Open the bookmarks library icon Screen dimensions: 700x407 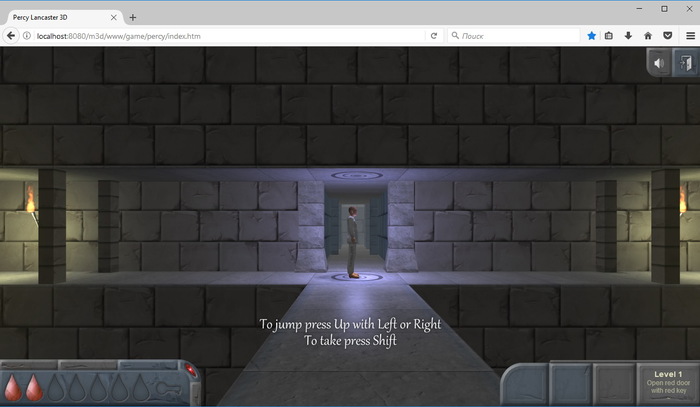(608, 36)
